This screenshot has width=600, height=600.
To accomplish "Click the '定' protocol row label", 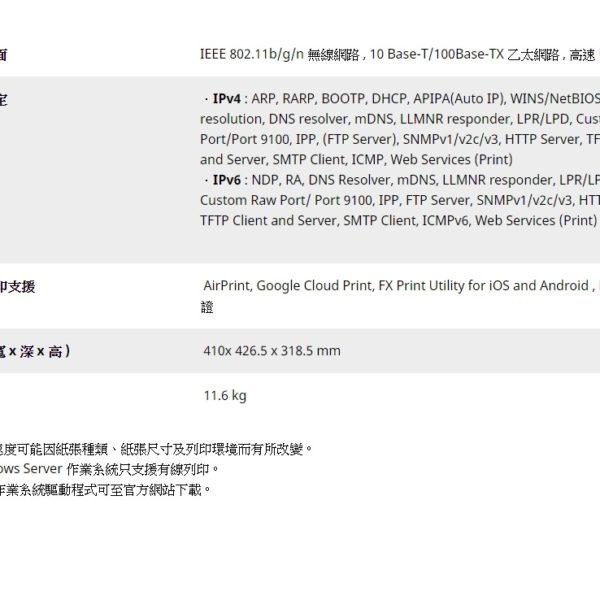I will click(4, 99).
